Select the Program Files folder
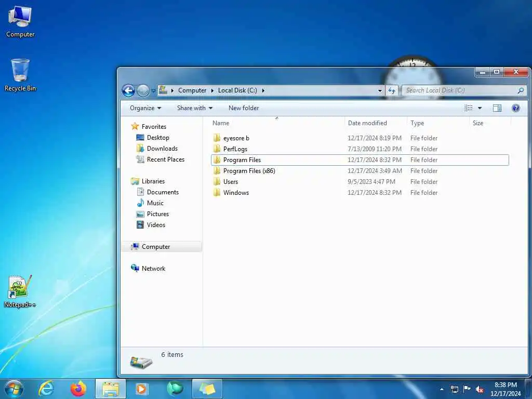 click(x=360, y=160)
